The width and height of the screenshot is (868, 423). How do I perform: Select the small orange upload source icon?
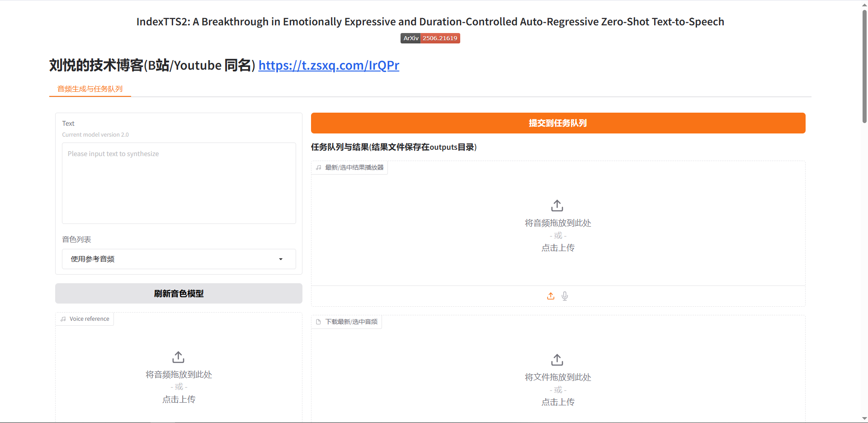click(x=551, y=296)
